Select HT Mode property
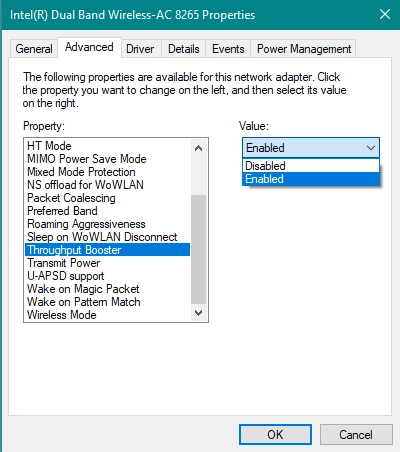The height and width of the screenshot is (452, 400). pyautogui.click(x=107, y=146)
